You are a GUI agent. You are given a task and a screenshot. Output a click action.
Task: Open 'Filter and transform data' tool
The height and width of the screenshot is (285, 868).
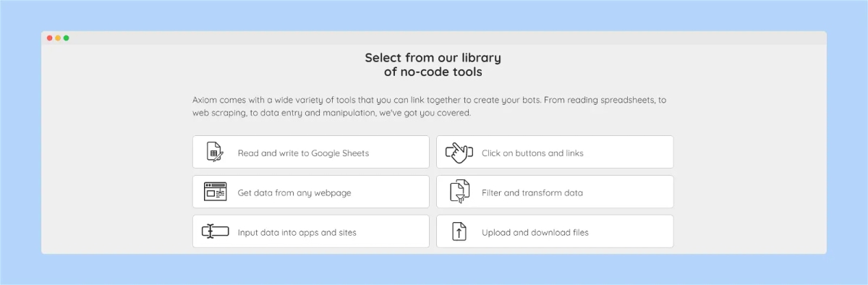555,192
